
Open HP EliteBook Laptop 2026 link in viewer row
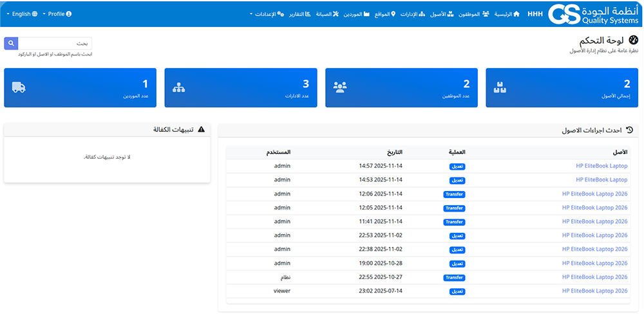(x=594, y=291)
